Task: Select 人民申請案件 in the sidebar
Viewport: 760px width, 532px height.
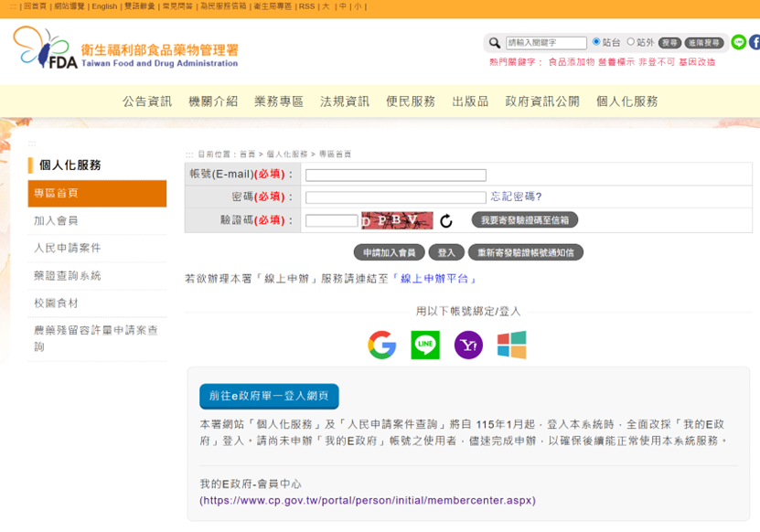Action: point(68,248)
